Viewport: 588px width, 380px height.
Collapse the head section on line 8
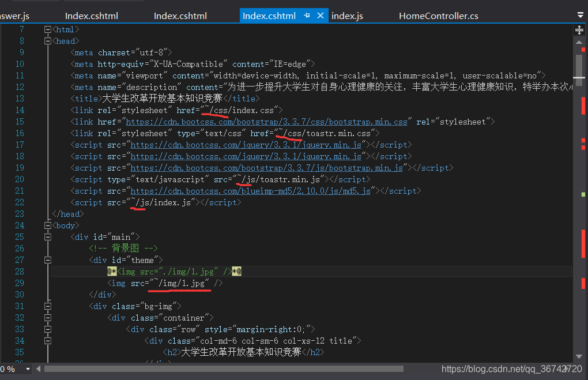[x=48, y=41]
